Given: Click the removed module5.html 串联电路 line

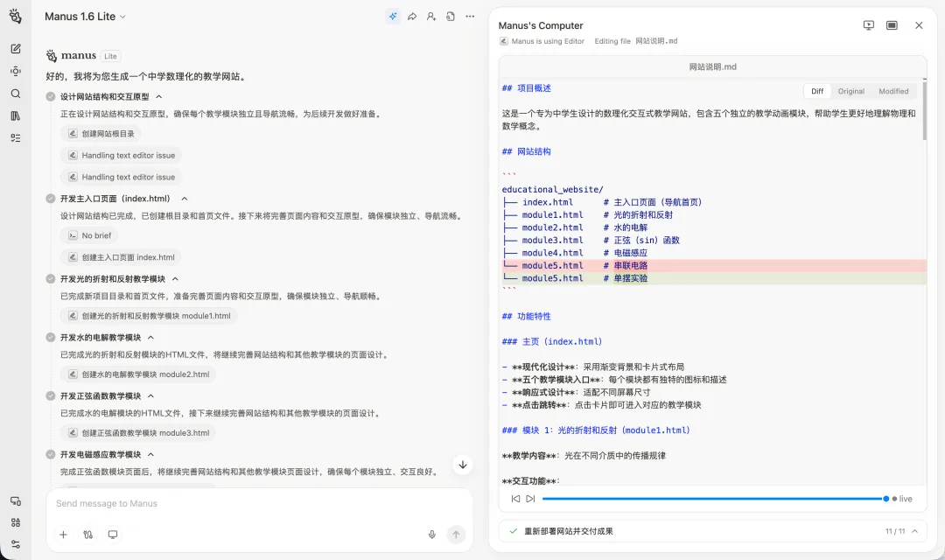Looking at the screenshot, I should 714,265.
